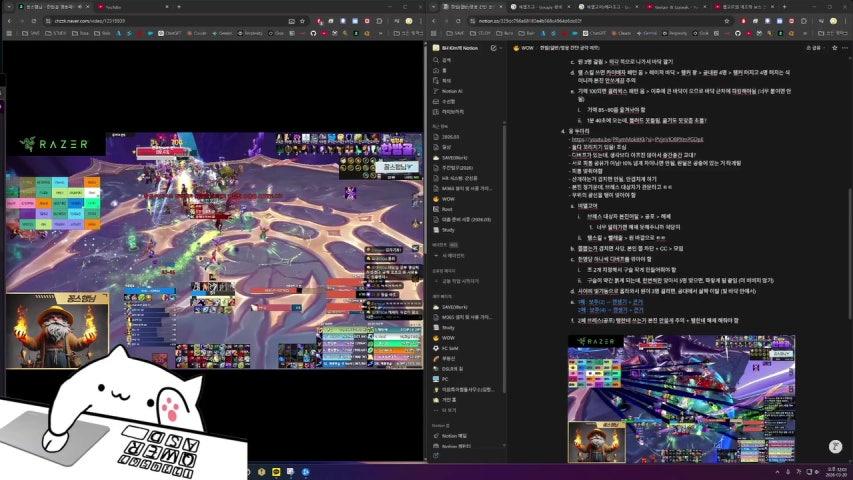Open Chrome menu in the chzzk window
Viewport: 853px width, 480px height.
(x=420, y=21)
